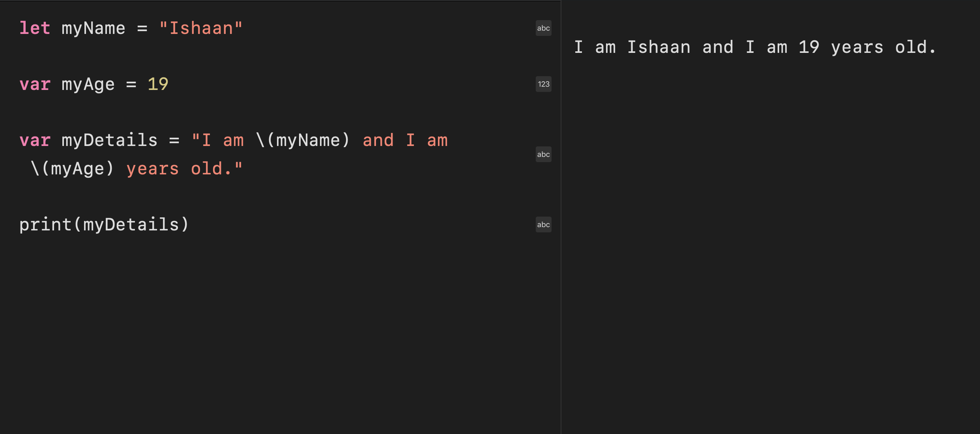Image resolution: width=980 pixels, height=434 pixels.
Task: Place cursor in the \(myAge) interpolation
Action: click(72, 169)
